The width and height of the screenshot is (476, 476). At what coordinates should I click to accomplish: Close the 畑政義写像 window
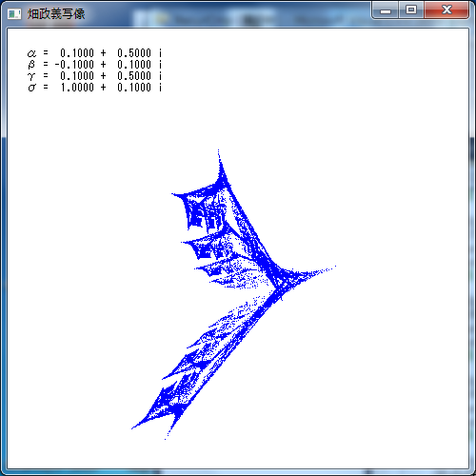pos(446,10)
